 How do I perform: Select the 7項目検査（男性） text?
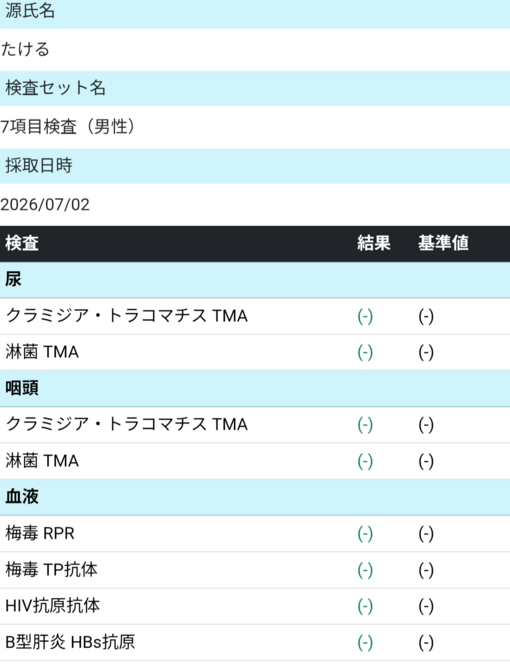pyautogui.click(x=68, y=127)
